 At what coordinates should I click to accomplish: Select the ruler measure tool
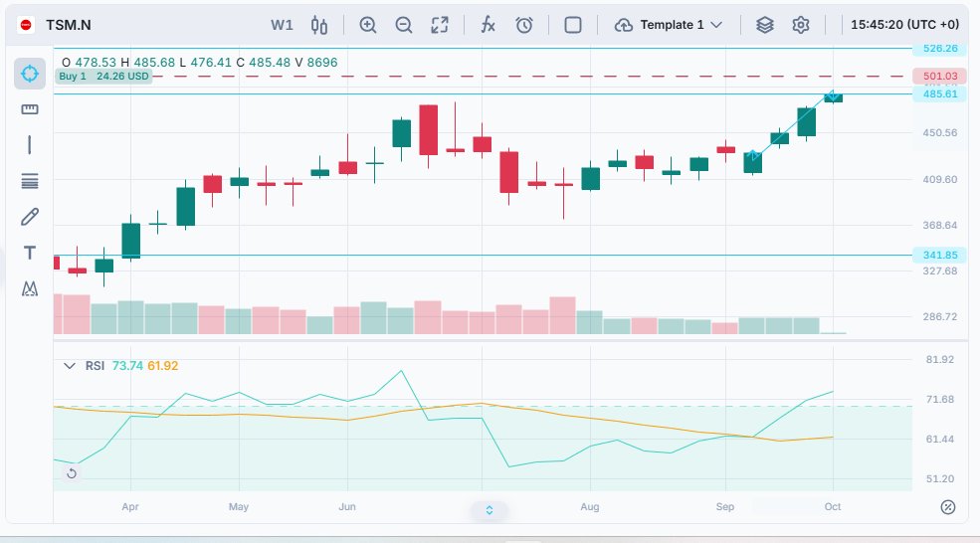point(30,109)
